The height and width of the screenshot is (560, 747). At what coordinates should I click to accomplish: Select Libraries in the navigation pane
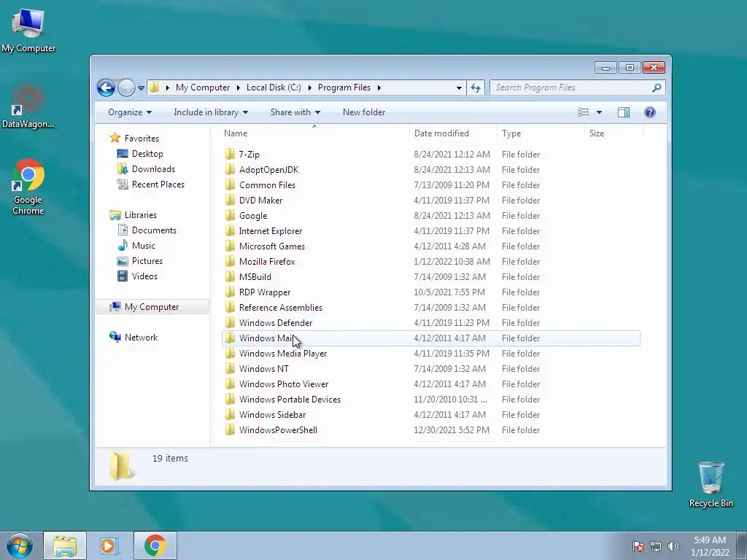click(x=141, y=215)
